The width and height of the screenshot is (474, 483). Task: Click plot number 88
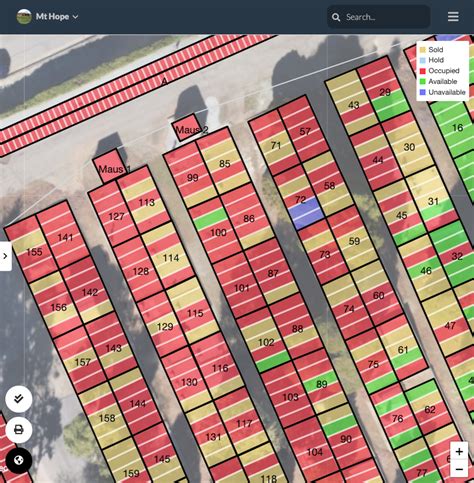point(297,329)
